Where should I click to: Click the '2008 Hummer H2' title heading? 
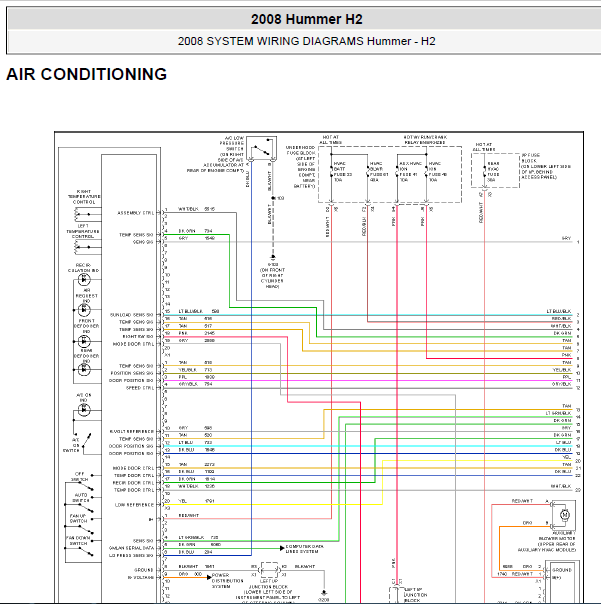(x=307, y=19)
